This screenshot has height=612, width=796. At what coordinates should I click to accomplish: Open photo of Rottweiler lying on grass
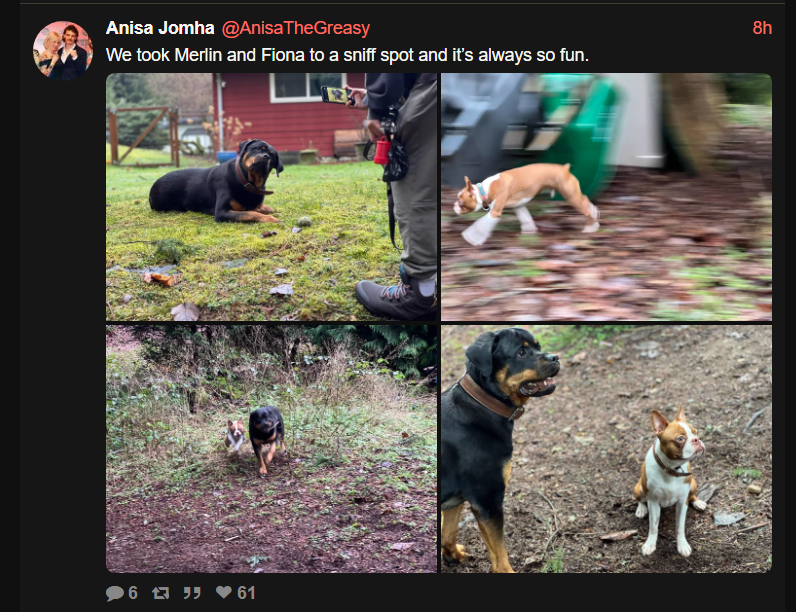click(271, 197)
